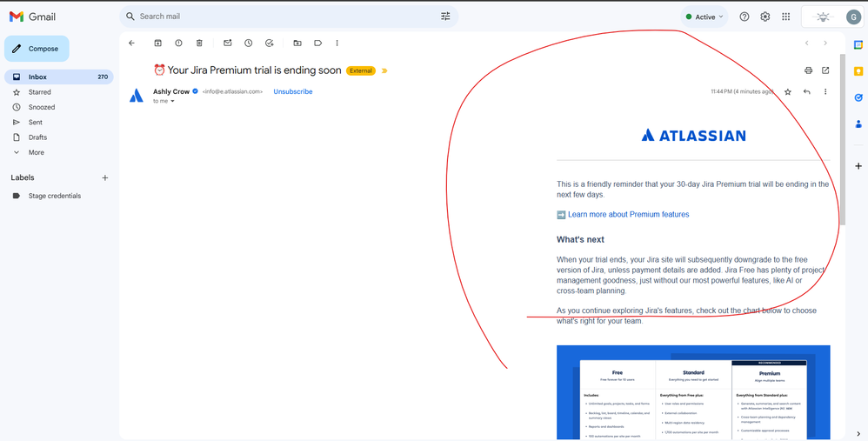Mark the email as unread
Screen dimensions: 868x441
coord(228,43)
